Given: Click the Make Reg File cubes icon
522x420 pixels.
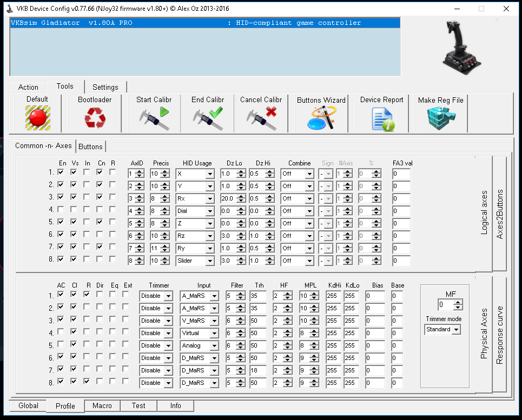Looking at the screenshot, I should pos(441,118).
